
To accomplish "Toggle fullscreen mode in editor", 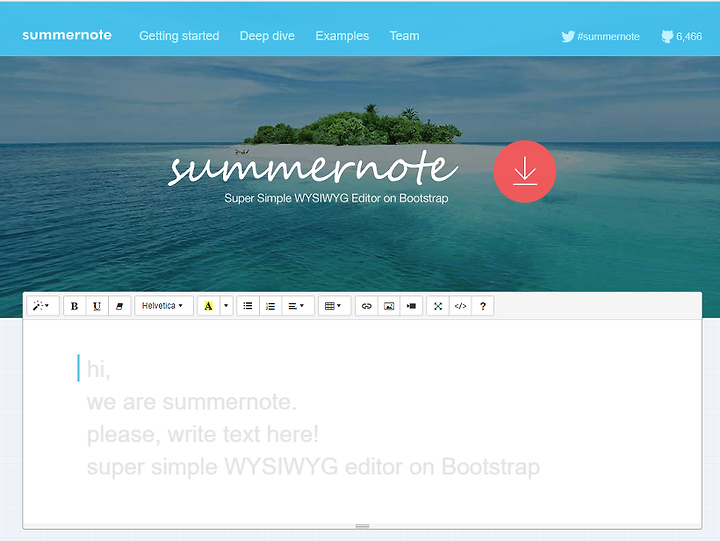I will (x=438, y=306).
